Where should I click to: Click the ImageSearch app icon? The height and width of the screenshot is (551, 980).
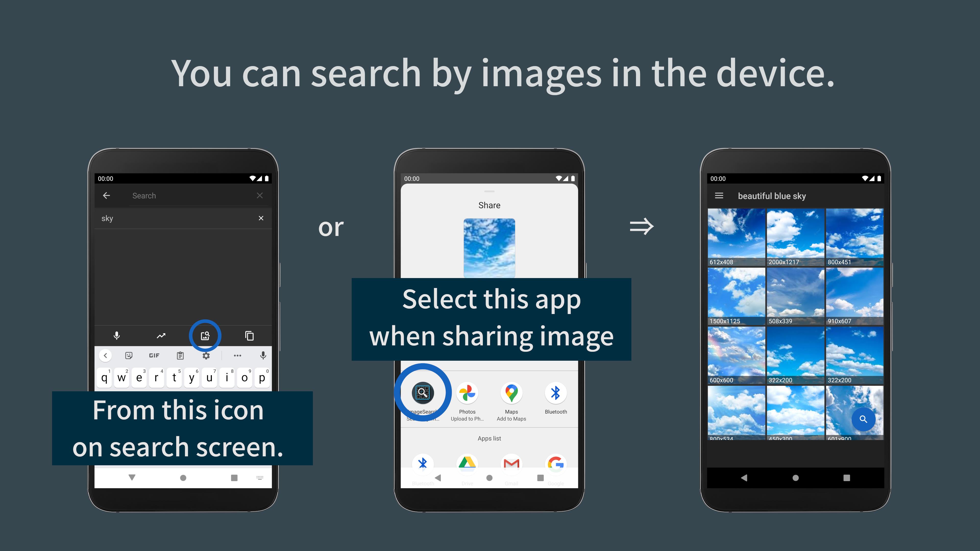[422, 392]
